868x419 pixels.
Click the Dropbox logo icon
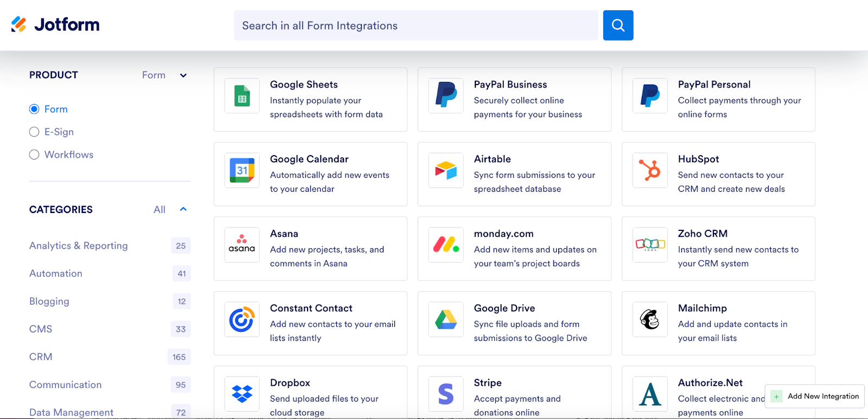pos(242,394)
